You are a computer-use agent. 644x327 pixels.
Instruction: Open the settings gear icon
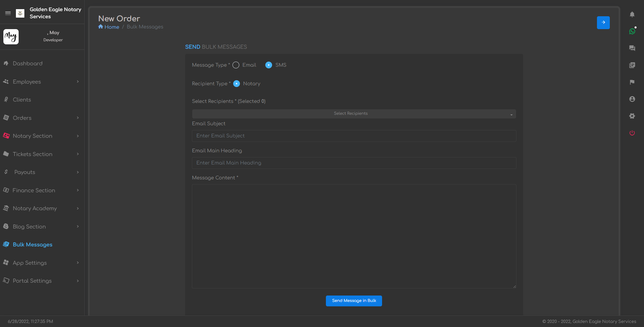pos(632,116)
